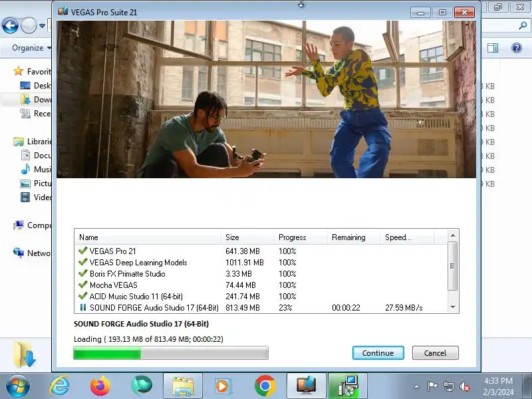Select the VEGAS Deep Learning Models row
The image size is (532, 399).
click(x=261, y=262)
